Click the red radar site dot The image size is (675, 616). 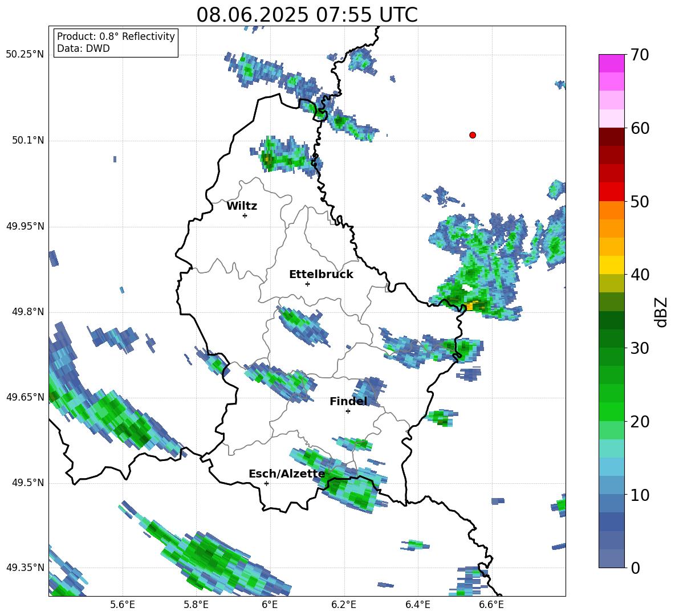(x=473, y=135)
